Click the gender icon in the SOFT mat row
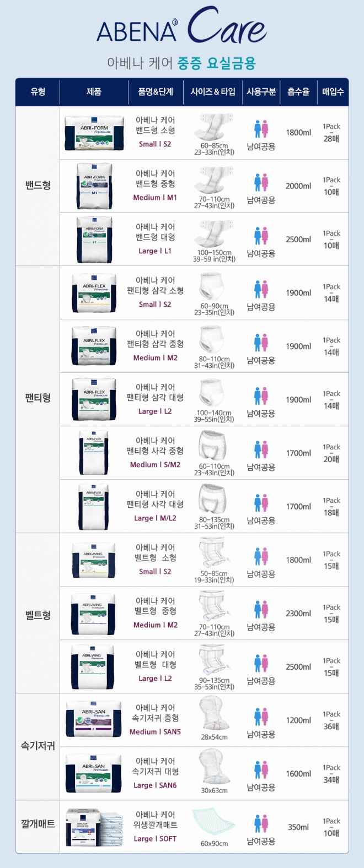The image size is (364, 868). (261, 823)
